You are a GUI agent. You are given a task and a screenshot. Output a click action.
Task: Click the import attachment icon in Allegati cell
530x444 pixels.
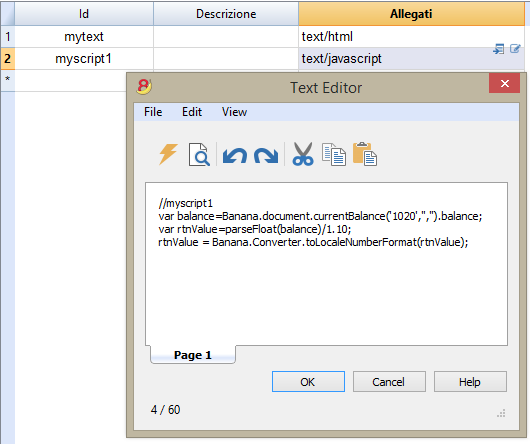coord(499,49)
